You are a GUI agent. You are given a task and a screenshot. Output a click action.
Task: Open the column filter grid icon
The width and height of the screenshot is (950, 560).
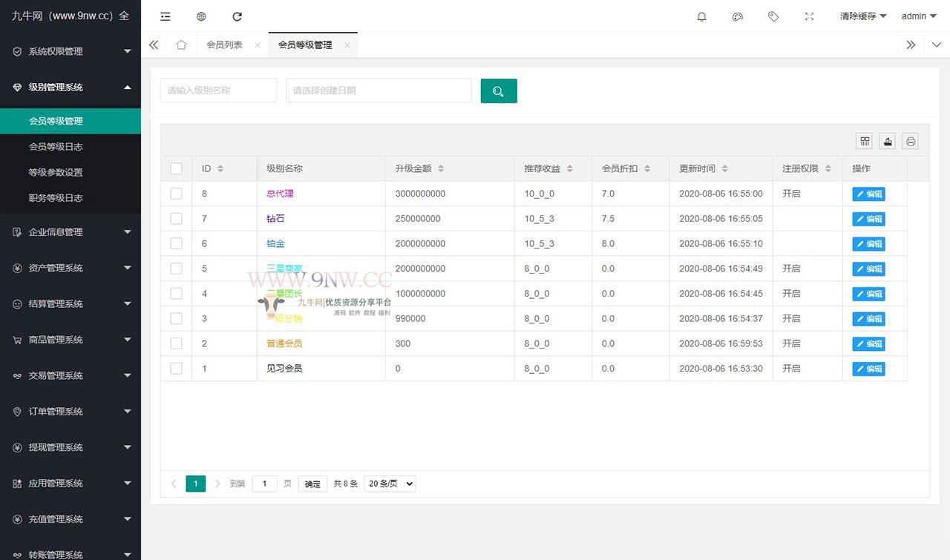[864, 141]
